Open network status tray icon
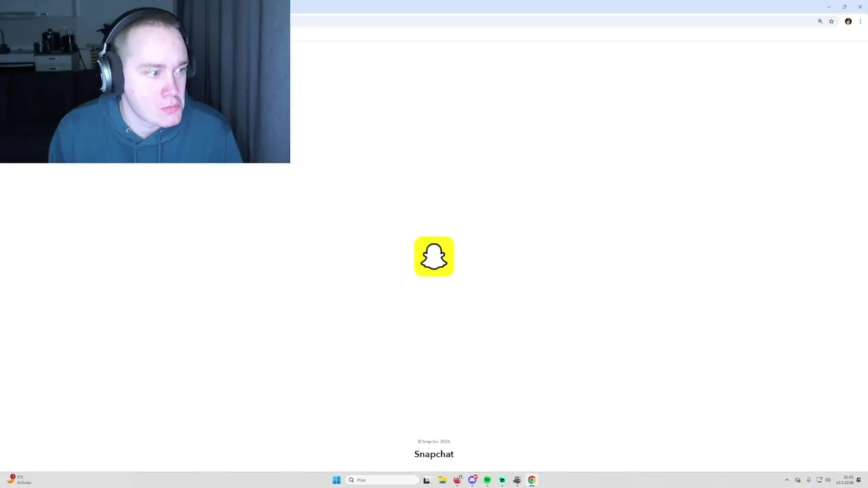The image size is (868, 488). pos(819,480)
